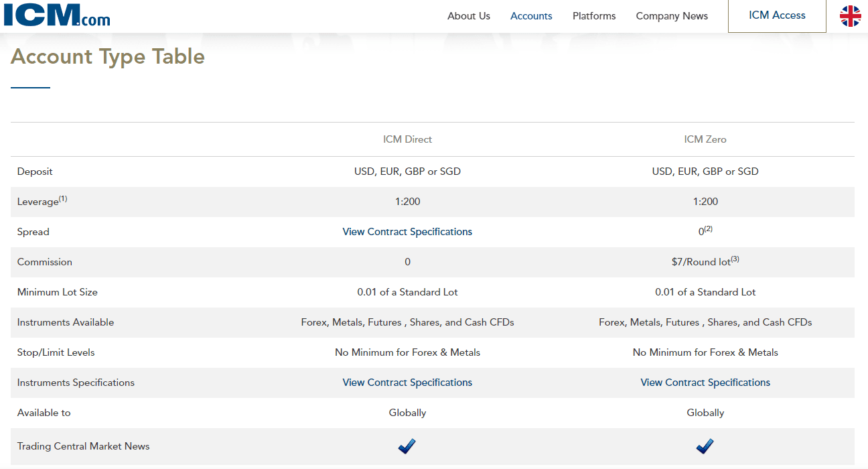Screen dimensions: 868x469
Task: Click the ICM Access button
Action: [777, 15]
